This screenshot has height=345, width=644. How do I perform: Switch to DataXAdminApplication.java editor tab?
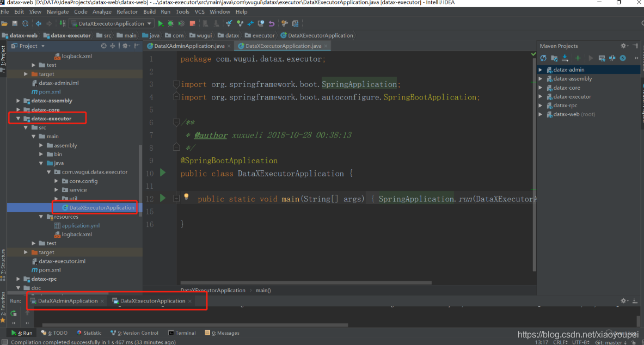pyautogui.click(x=189, y=46)
